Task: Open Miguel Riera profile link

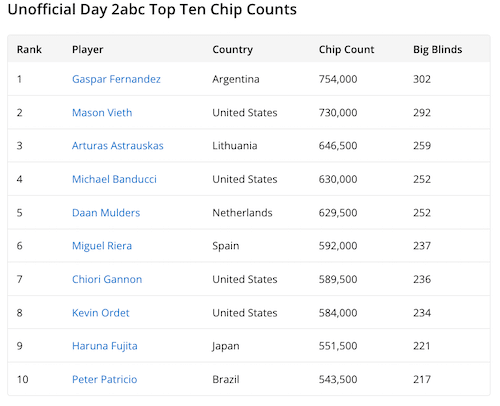Action: 102,246
